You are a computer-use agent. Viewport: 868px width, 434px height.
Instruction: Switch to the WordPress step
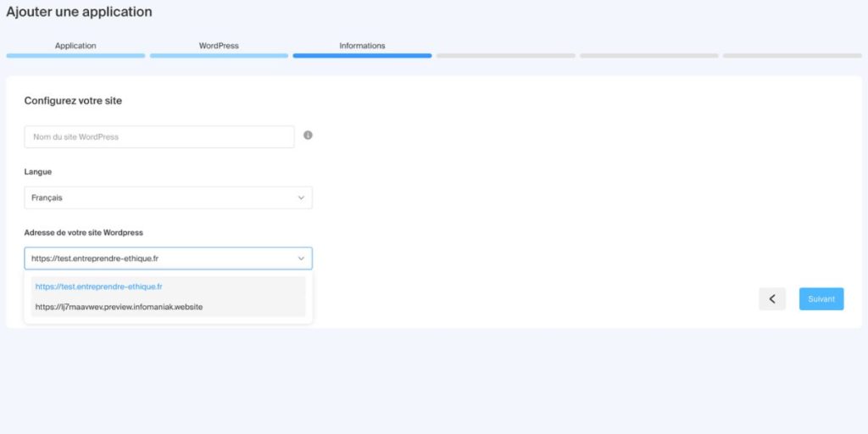coord(219,46)
